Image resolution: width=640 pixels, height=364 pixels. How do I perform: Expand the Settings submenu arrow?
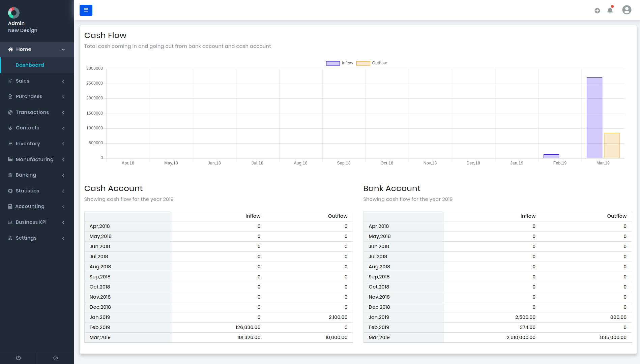pos(63,238)
